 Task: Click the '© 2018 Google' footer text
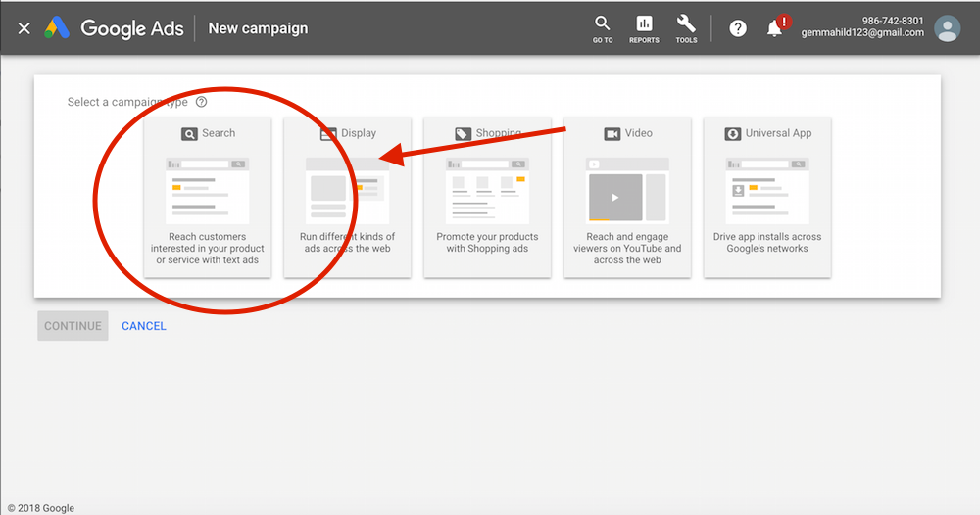pyautogui.click(x=41, y=508)
